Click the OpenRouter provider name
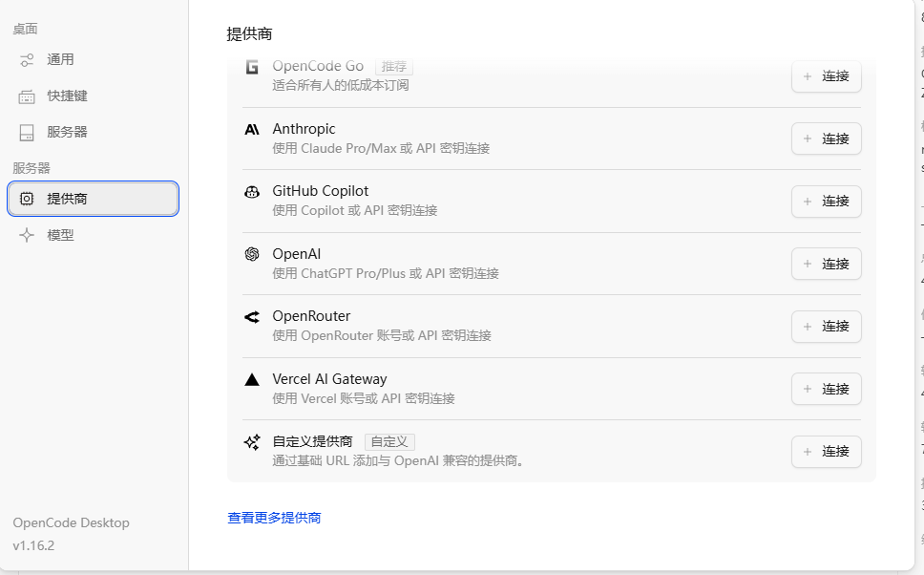The width and height of the screenshot is (924, 575). [311, 316]
